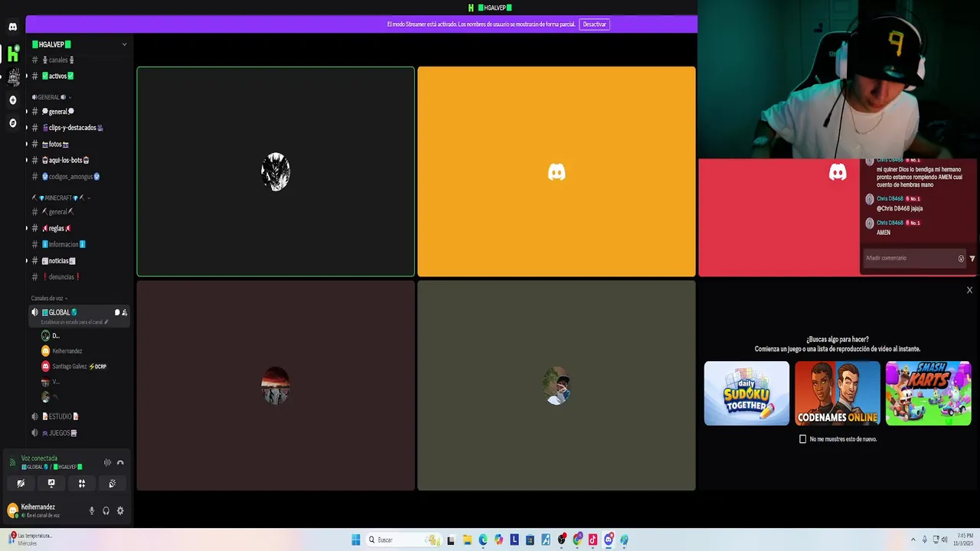This screenshot has width=980, height=551.
Task: Select the HGALVEP server icon
Action: (12, 54)
